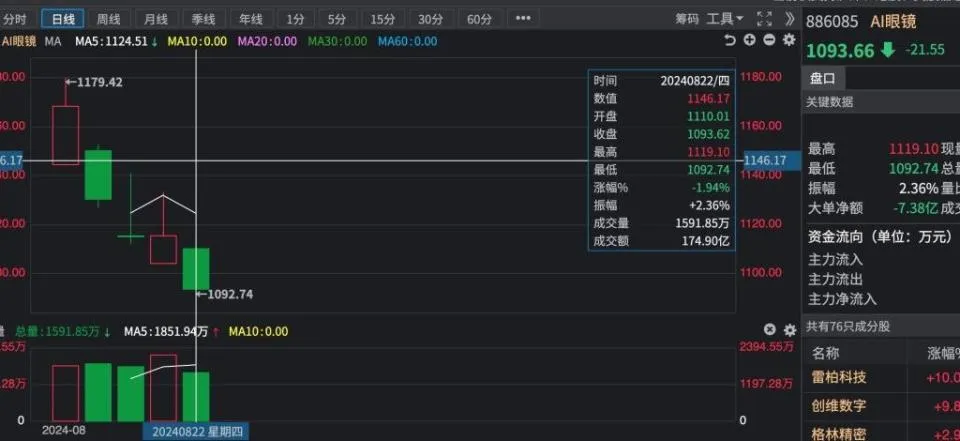Open the 工具 dropdown menu
Viewport: 960px width, 441px height.
725,19
